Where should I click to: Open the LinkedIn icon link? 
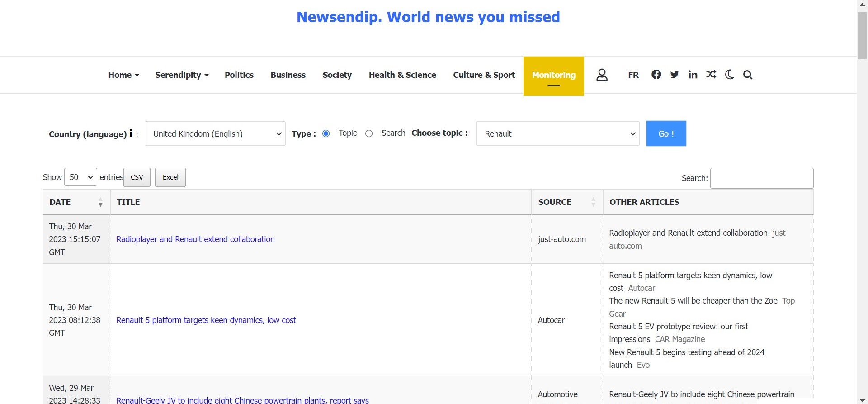(x=693, y=75)
